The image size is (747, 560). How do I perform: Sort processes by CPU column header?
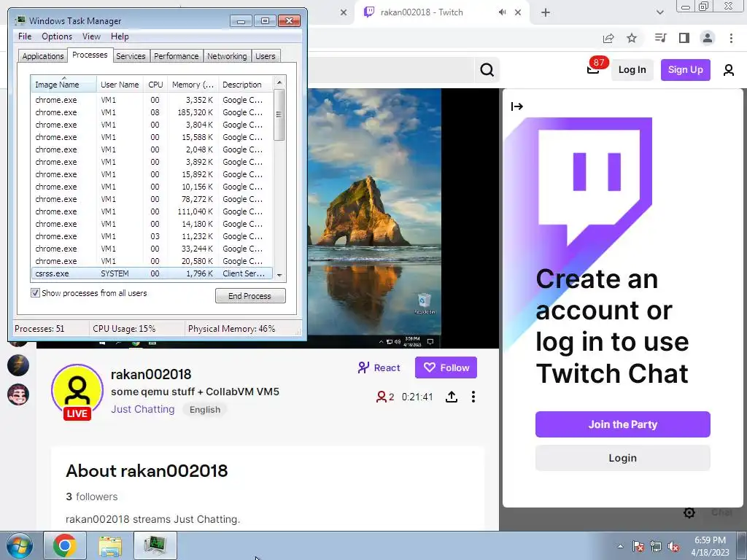[x=155, y=85]
